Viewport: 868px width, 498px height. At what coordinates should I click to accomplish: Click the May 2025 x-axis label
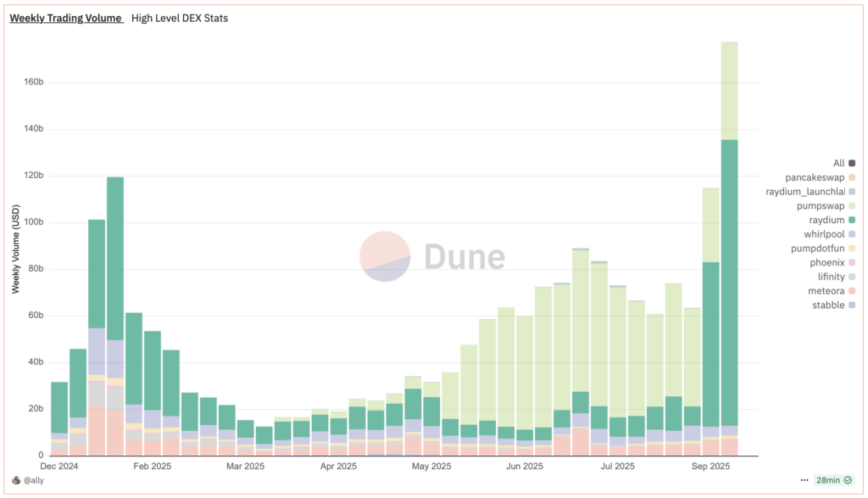coord(431,467)
